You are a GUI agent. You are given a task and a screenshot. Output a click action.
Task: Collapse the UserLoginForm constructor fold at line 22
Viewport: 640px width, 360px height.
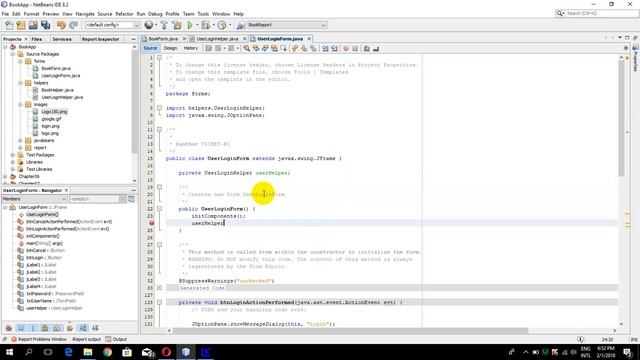coord(159,209)
